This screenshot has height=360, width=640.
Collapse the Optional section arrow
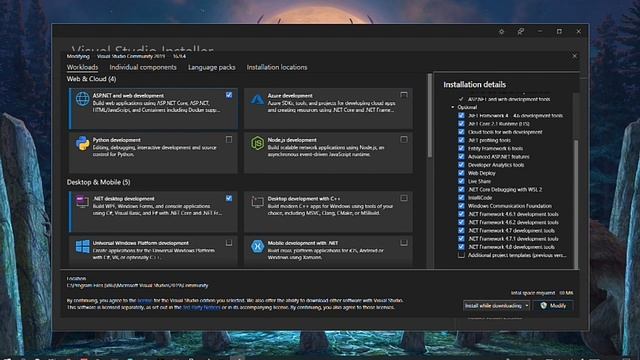453,107
